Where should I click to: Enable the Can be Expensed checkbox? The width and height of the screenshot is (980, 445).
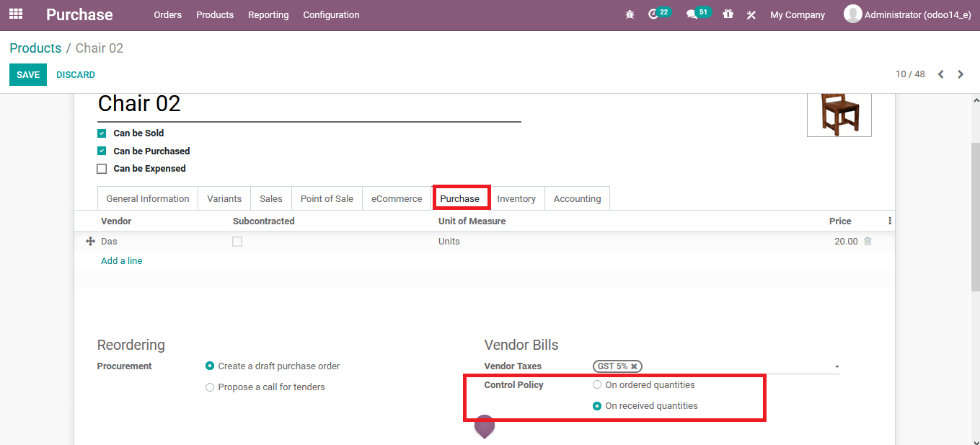[x=102, y=169]
